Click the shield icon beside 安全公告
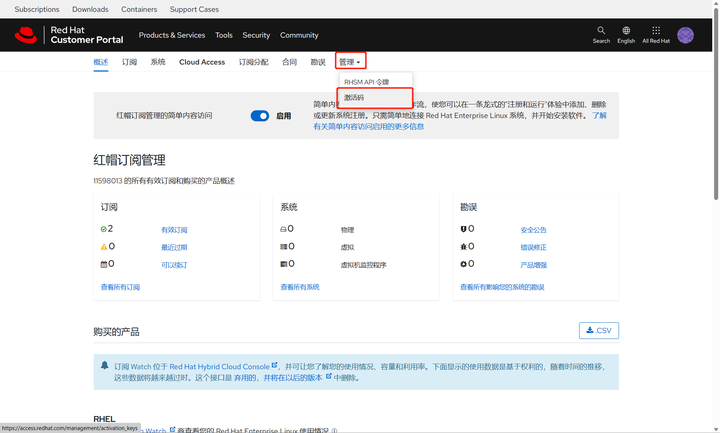720x433 pixels. coord(463,229)
